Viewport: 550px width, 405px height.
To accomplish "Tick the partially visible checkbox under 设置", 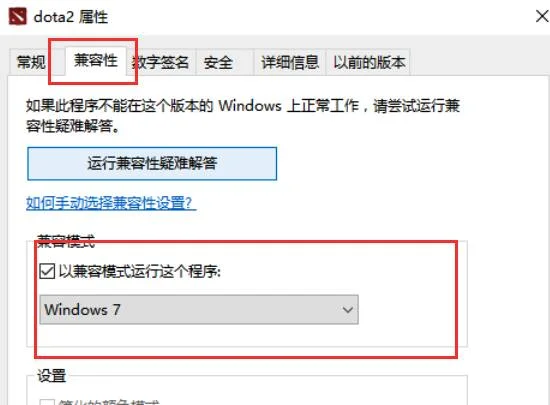I will pyautogui.click(x=47, y=402).
